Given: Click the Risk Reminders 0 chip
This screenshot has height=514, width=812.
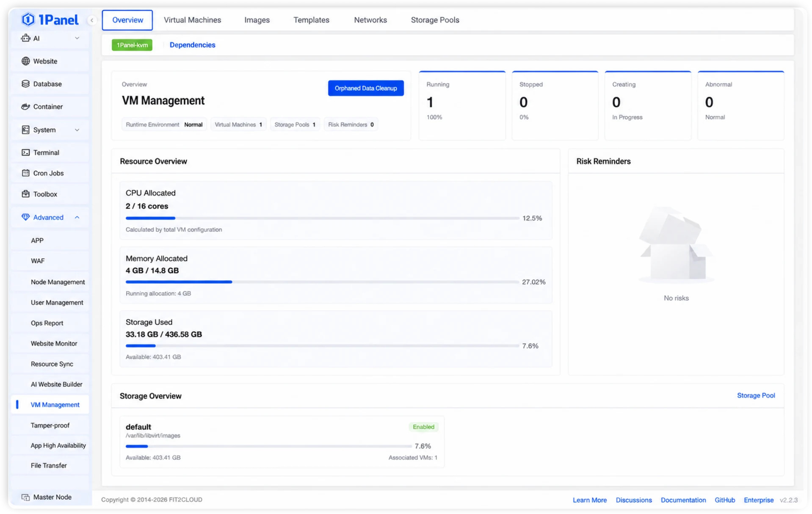Looking at the screenshot, I should pyautogui.click(x=351, y=124).
